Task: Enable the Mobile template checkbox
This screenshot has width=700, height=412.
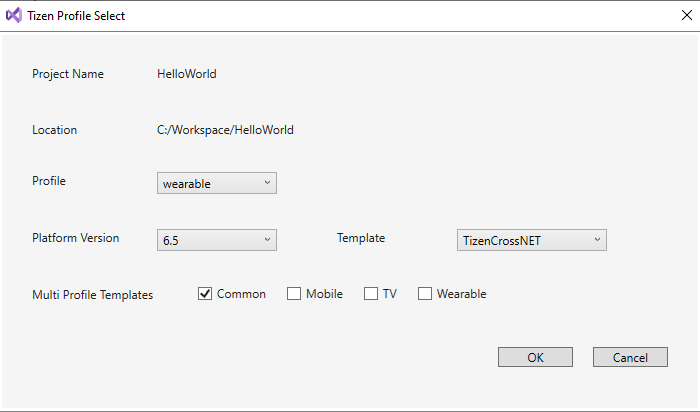Action: (294, 294)
